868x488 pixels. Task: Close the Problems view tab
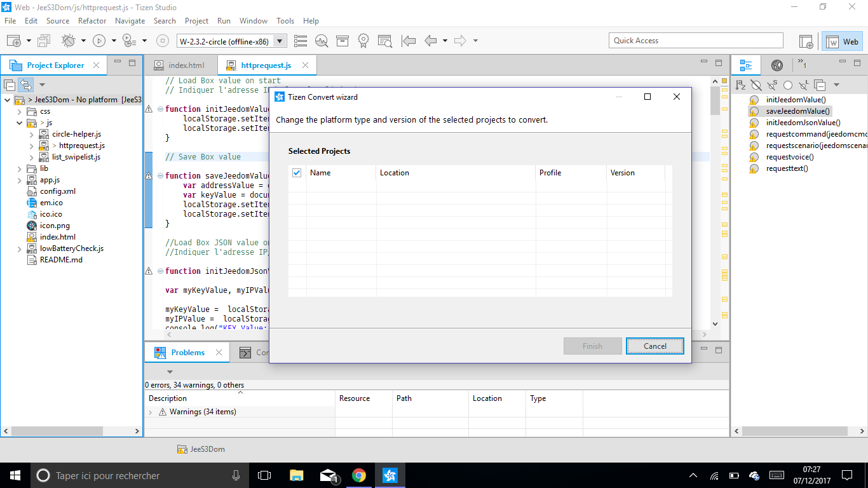(x=219, y=352)
